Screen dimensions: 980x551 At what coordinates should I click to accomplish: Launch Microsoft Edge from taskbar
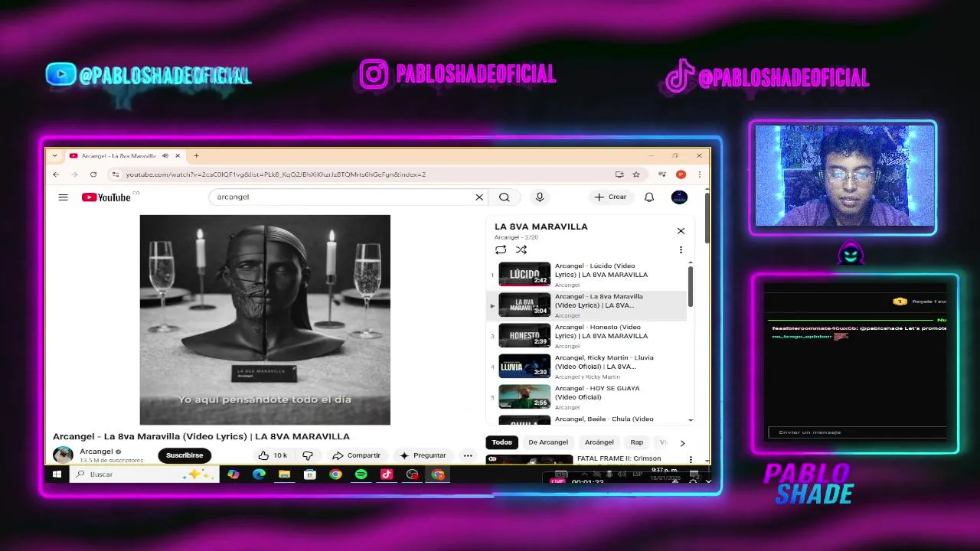coord(259,474)
